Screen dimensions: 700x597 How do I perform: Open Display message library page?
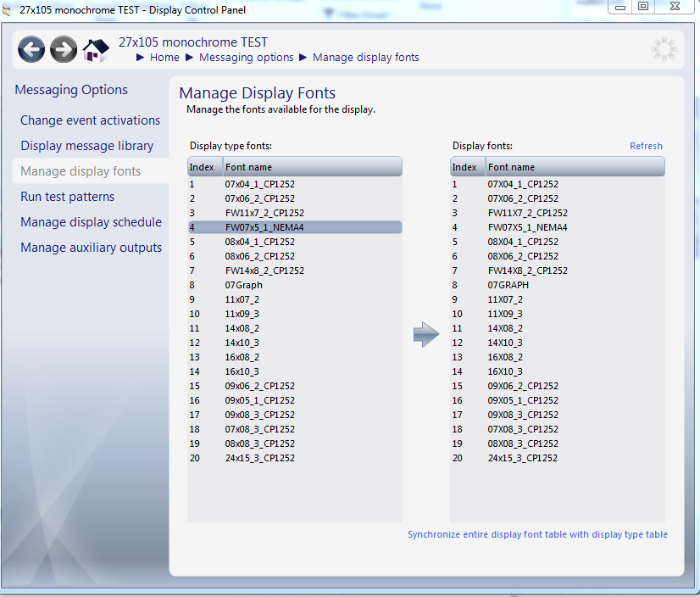click(x=86, y=146)
